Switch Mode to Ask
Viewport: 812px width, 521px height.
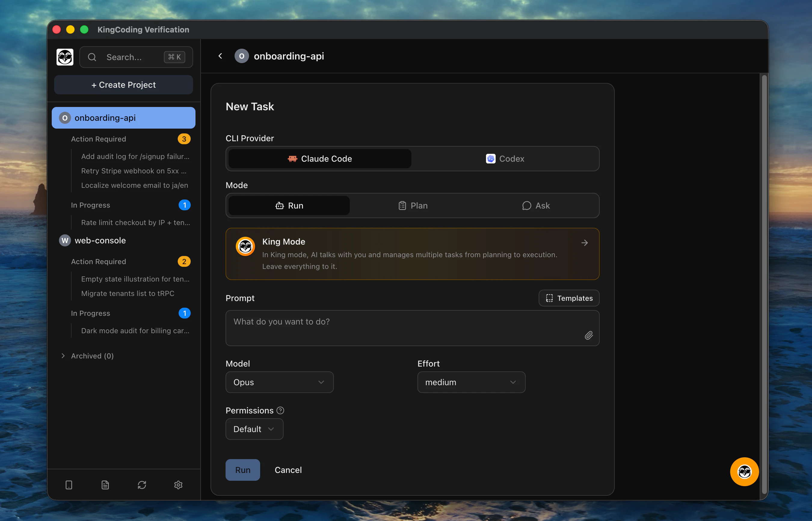[536, 205]
